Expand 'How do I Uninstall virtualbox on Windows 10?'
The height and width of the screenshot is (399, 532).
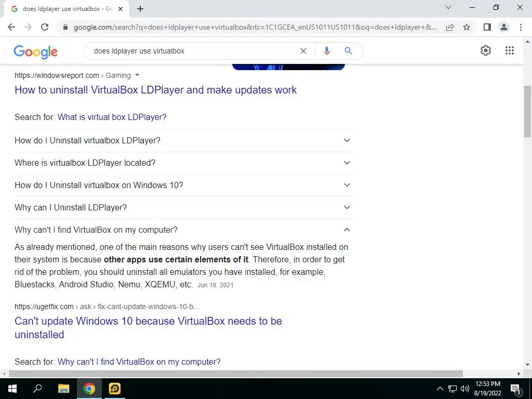184,185
